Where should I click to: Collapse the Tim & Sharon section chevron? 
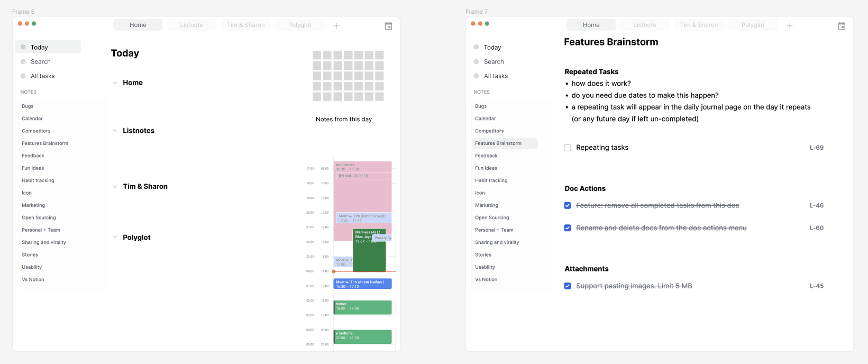[115, 186]
